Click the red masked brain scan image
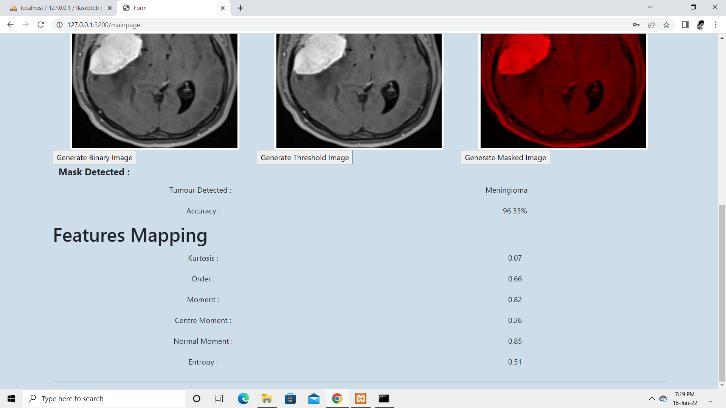The width and height of the screenshot is (726, 408). coord(563,91)
